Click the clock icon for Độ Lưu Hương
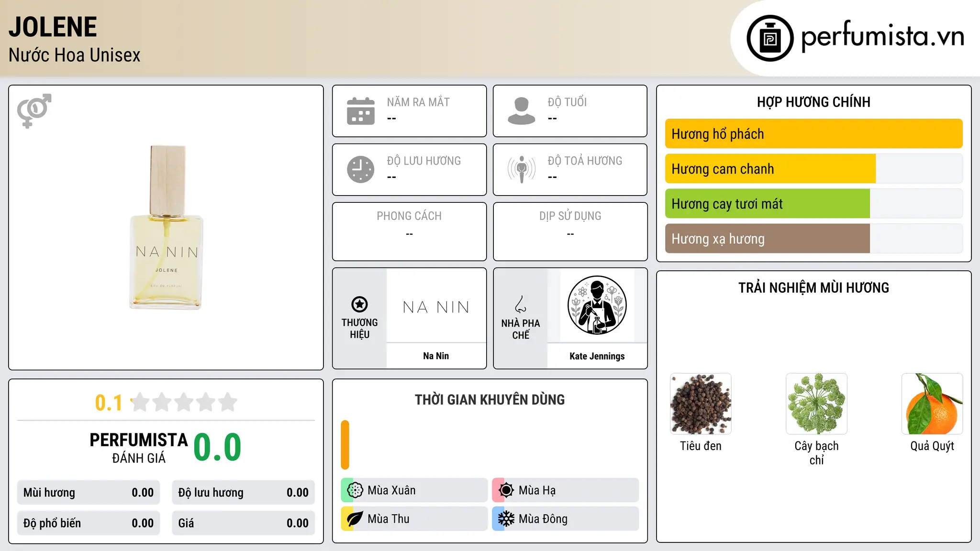This screenshot has width=980, height=551. tap(361, 169)
